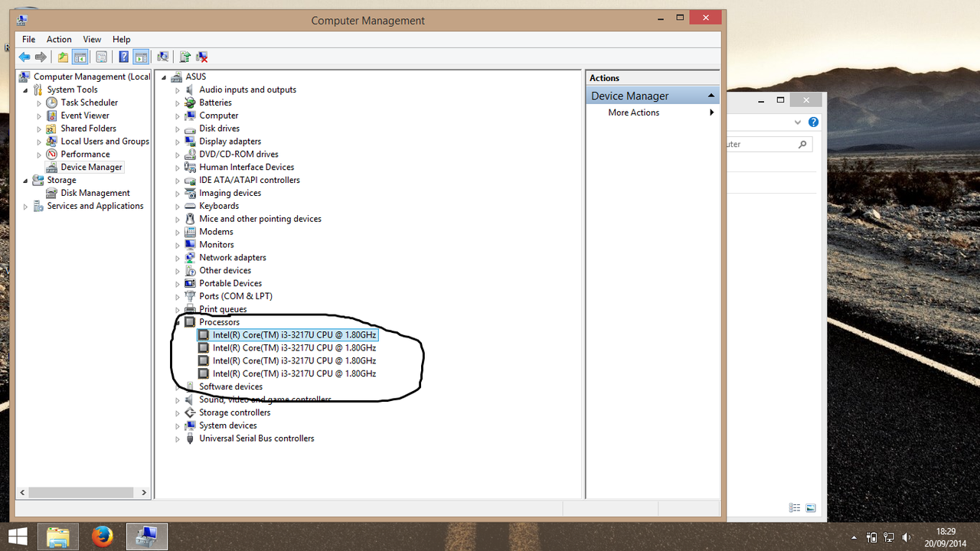The height and width of the screenshot is (551, 980).
Task: Collapse Device Manager section in Actions pane
Action: (x=711, y=96)
